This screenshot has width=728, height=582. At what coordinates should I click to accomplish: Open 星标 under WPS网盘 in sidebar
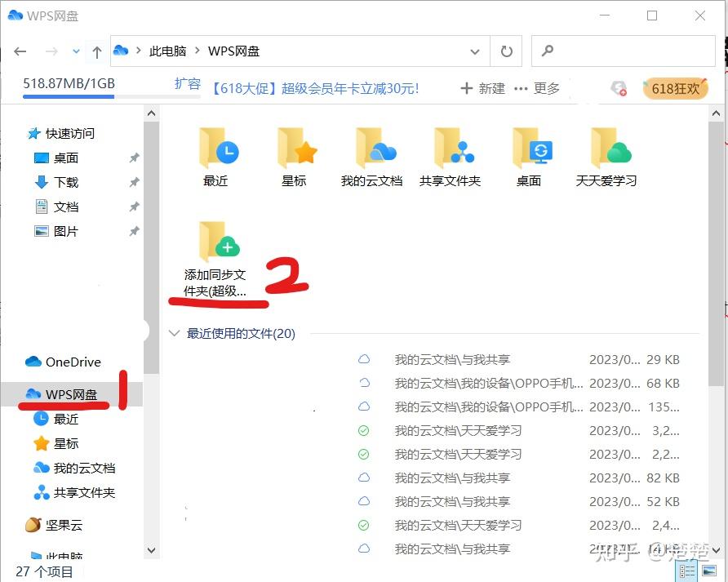tap(56, 443)
